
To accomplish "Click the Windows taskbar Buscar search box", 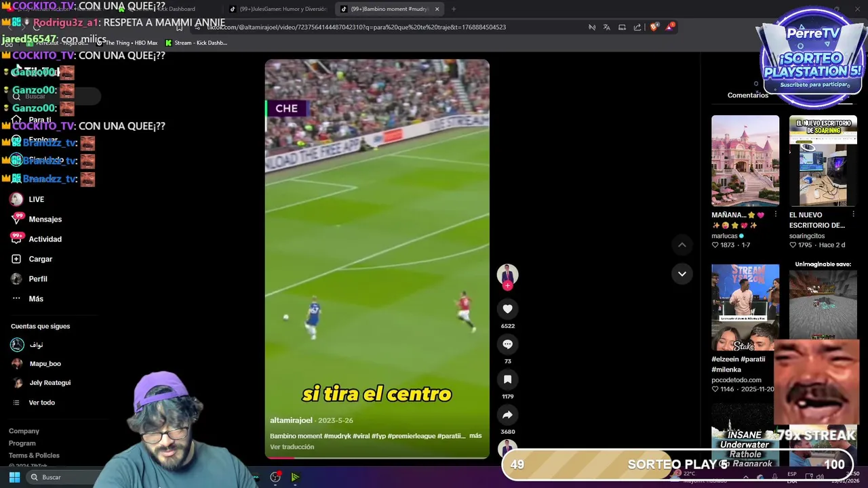I will click(x=61, y=477).
